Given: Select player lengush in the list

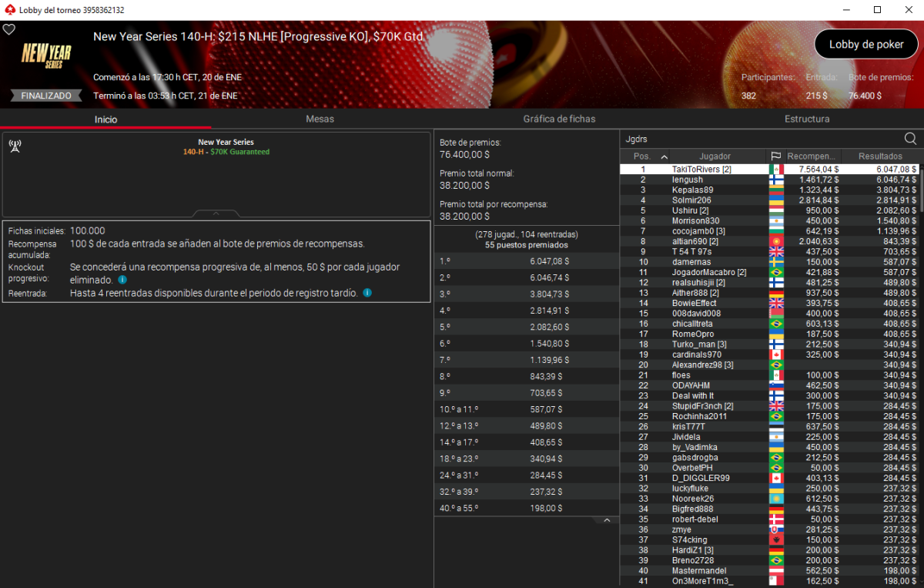Looking at the screenshot, I should [687, 180].
